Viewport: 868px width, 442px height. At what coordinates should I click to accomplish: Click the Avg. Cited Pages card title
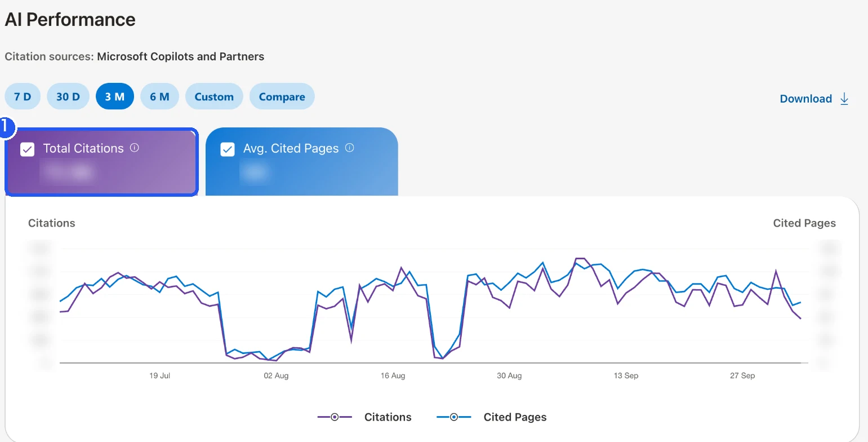coord(291,148)
